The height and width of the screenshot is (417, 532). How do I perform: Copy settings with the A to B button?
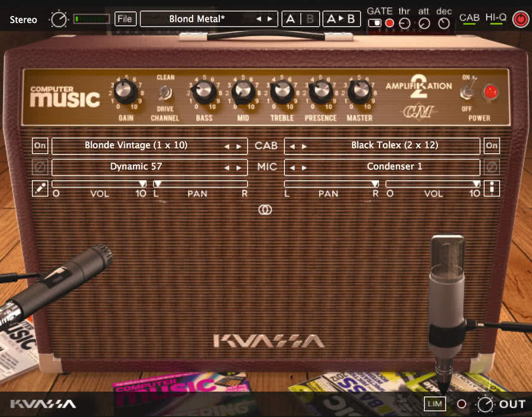[341, 19]
